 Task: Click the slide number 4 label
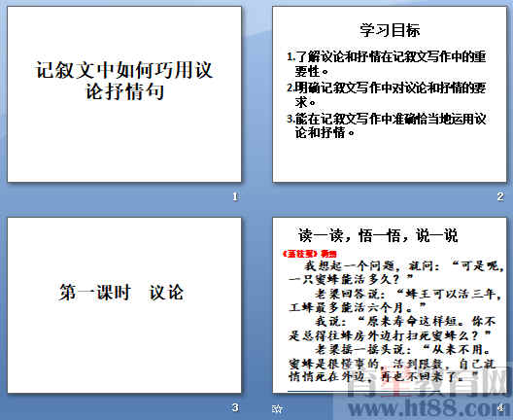[500, 407]
